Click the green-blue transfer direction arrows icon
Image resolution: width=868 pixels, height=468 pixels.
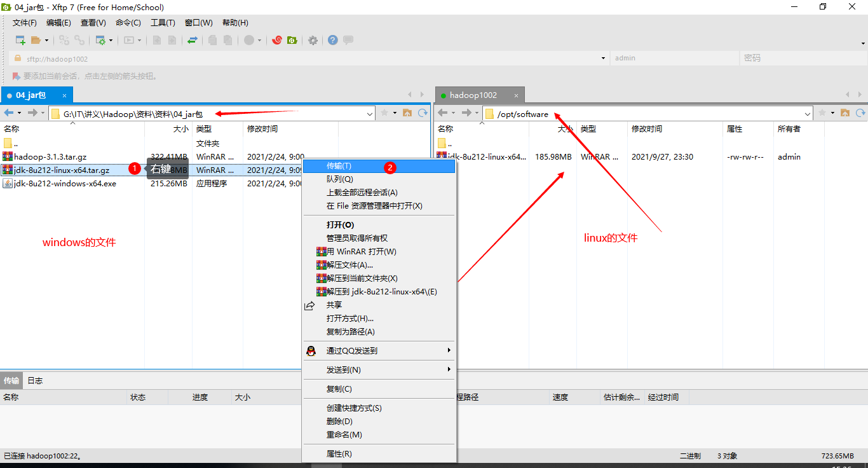[x=193, y=40]
